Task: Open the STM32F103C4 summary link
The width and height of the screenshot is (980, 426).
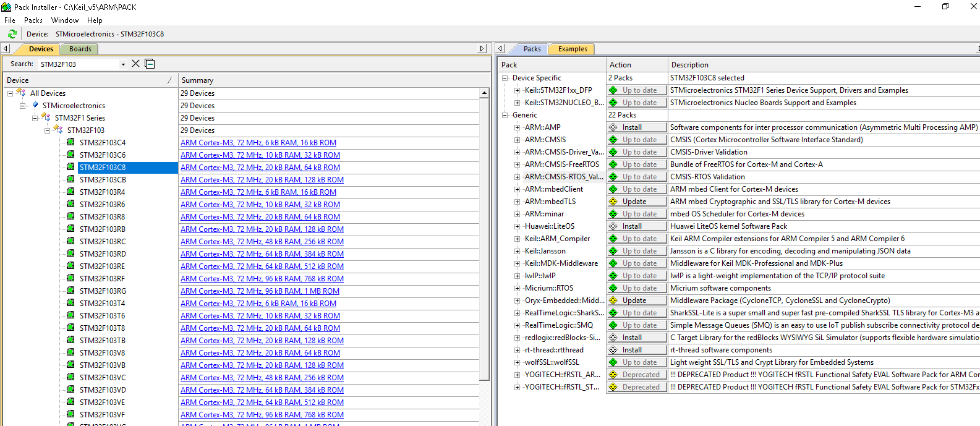Action: [x=258, y=143]
